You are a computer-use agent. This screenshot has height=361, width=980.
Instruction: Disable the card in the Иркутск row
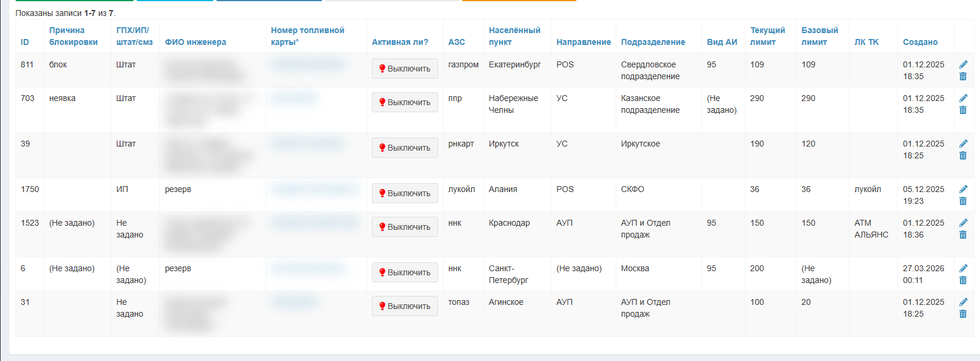click(405, 148)
